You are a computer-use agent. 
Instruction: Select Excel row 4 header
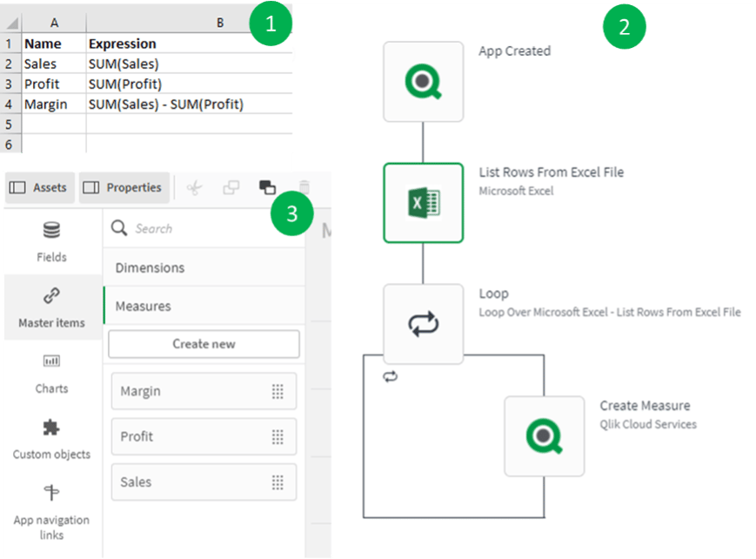point(10,104)
